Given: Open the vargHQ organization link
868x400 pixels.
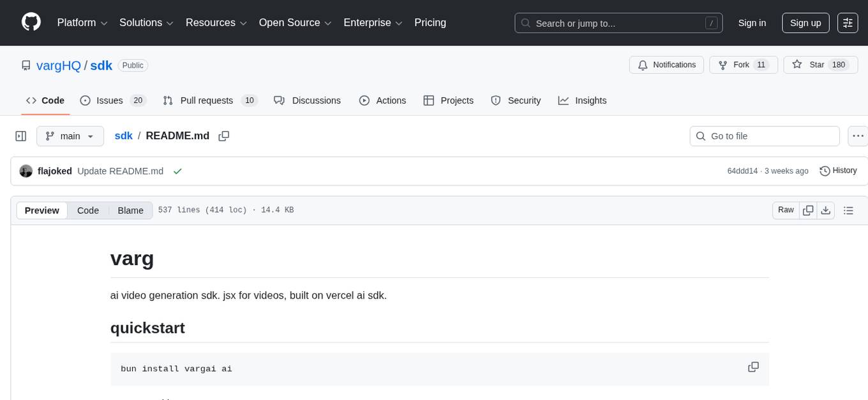Looking at the screenshot, I should pyautogui.click(x=58, y=65).
